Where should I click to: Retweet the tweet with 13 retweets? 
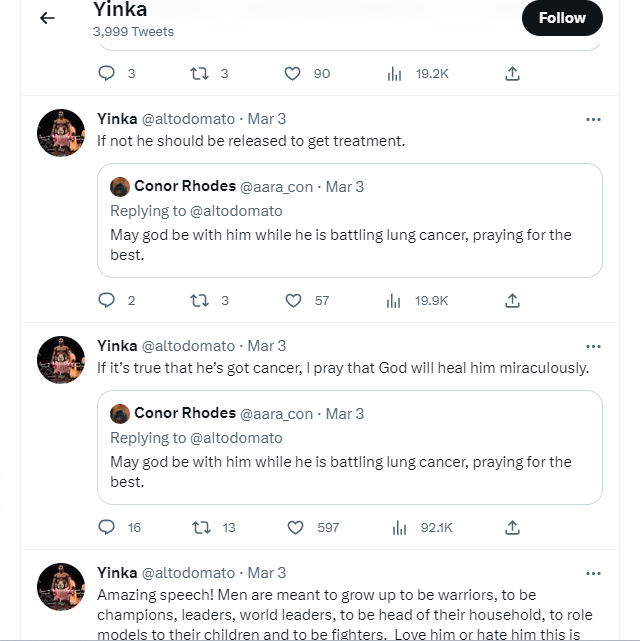(x=200, y=527)
